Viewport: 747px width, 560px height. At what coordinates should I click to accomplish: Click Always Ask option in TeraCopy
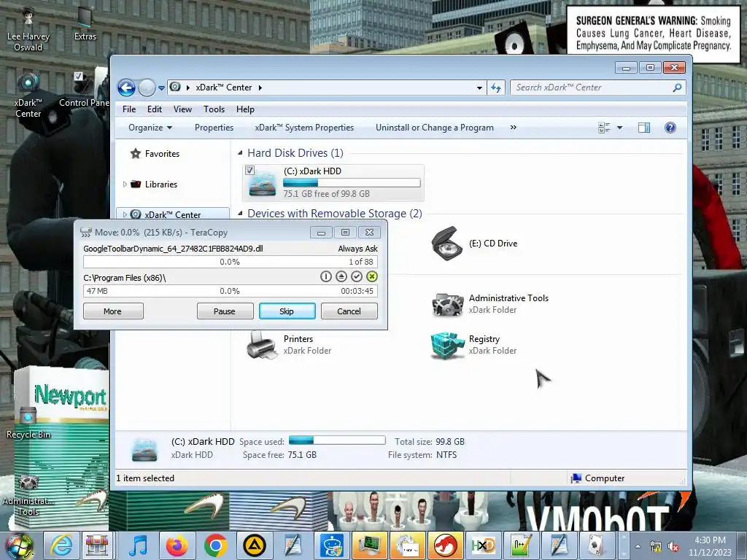[x=357, y=249]
